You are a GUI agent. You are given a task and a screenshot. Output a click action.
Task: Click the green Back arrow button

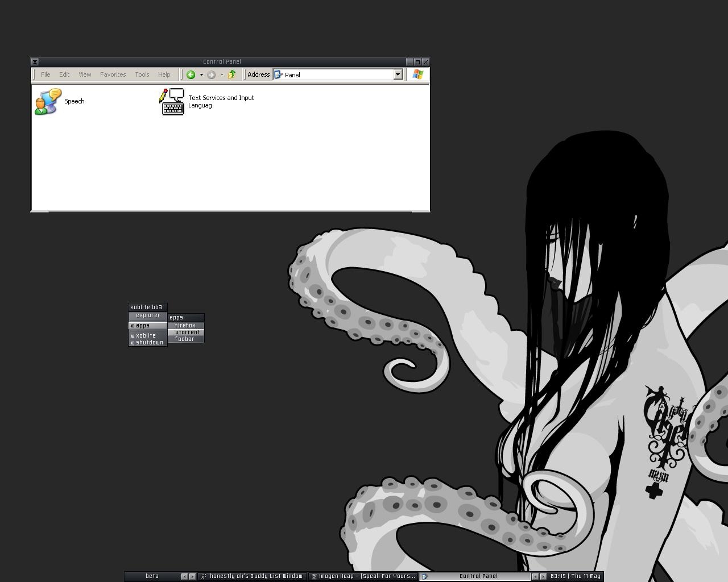191,74
